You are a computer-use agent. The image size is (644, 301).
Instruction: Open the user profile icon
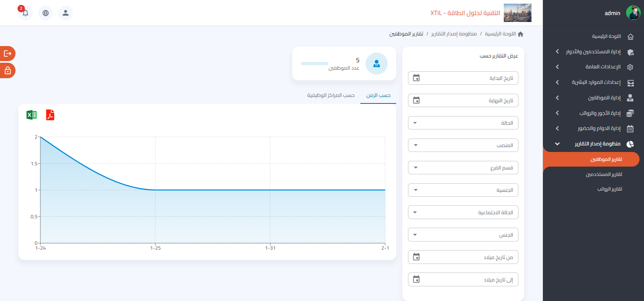(x=66, y=13)
